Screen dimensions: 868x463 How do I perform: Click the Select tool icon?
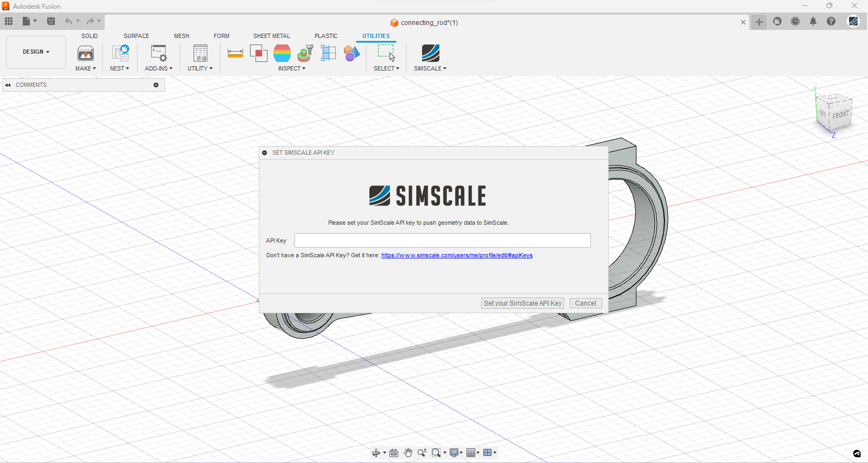(386, 53)
